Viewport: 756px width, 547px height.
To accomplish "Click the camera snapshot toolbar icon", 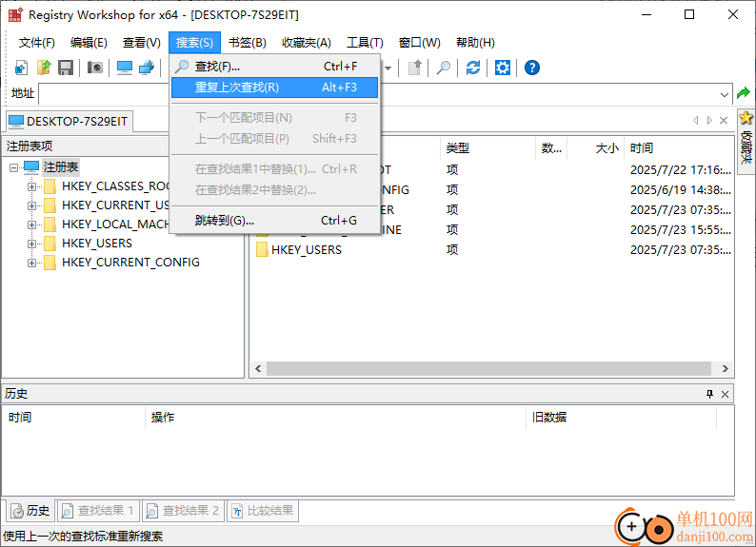I will pyautogui.click(x=95, y=68).
